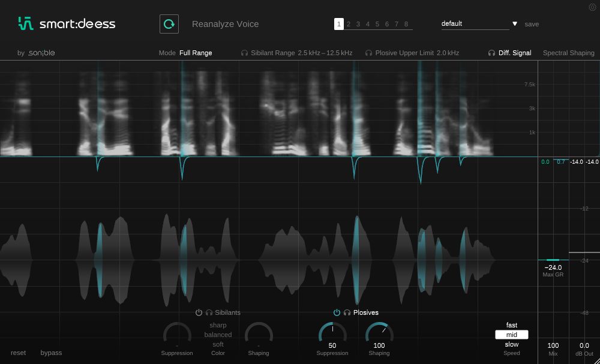This screenshot has height=364, width=600.
Task: Click the Plosives Suppression knob
Action: (x=332, y=333)
